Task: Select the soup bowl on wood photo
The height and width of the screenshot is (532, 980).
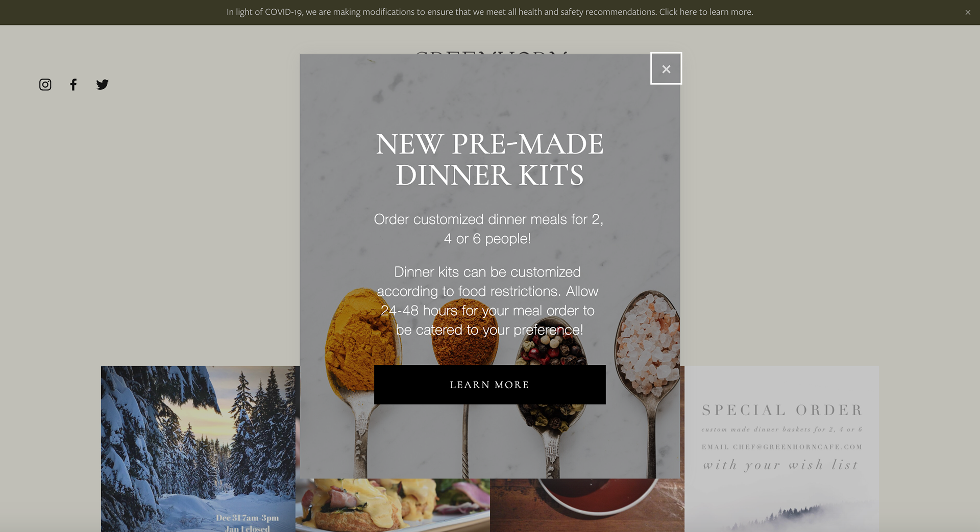Action: [x=587, y=505]
